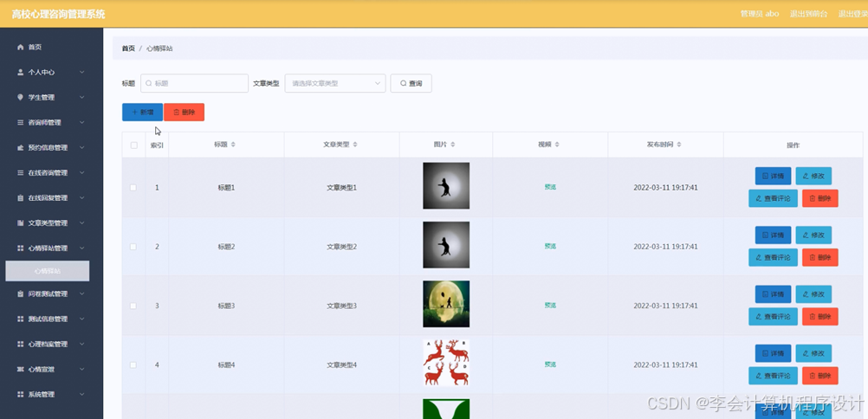
Task: Expand the 在线咨询管理 sidebar chevron
Action: pyautogui.click(x=82, y=172)
